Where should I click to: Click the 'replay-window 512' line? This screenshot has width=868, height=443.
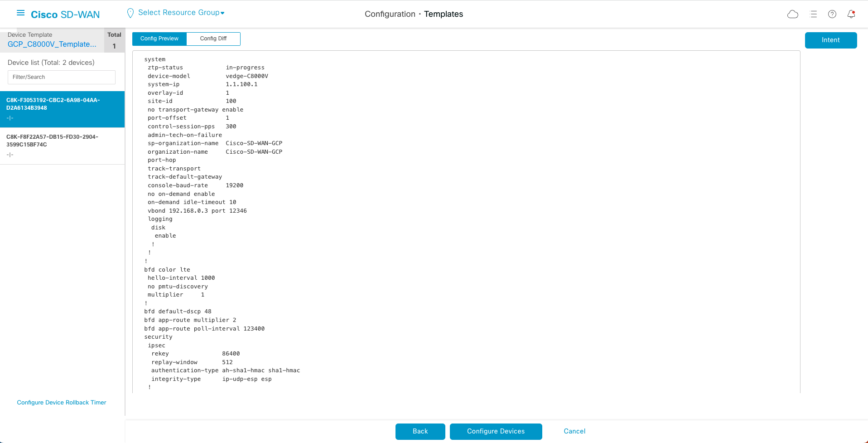192,362
